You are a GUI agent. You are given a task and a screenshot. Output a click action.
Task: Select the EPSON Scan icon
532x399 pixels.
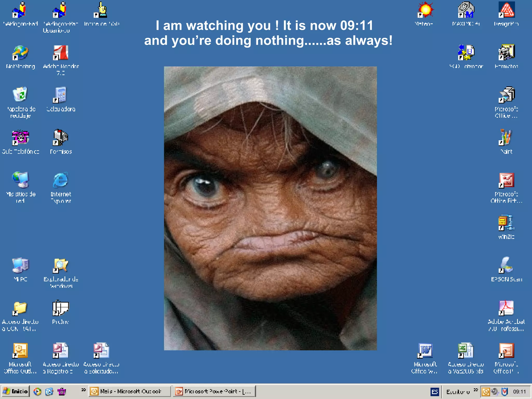click(x=506, y=265)
